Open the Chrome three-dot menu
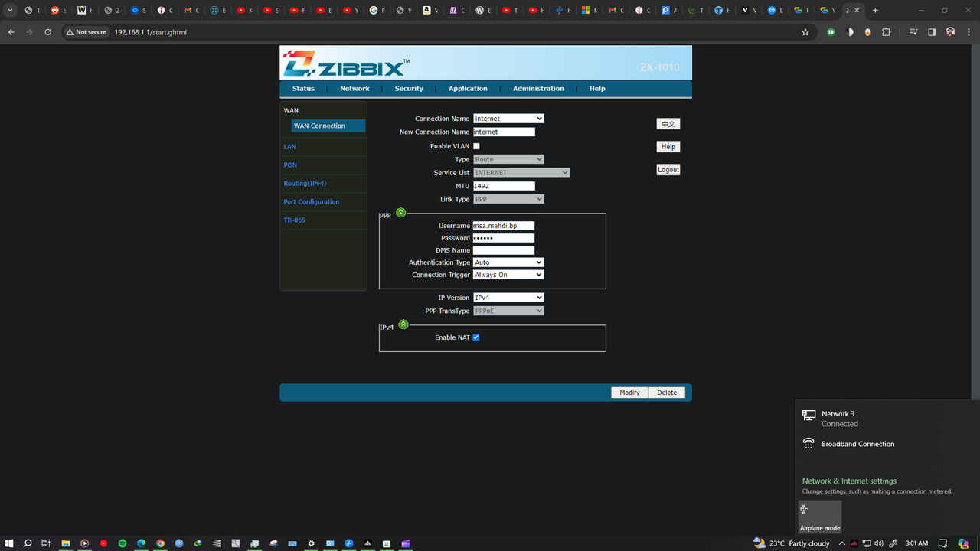The width and height of the screenshot is (980, 551). click(x=969, y=32)
